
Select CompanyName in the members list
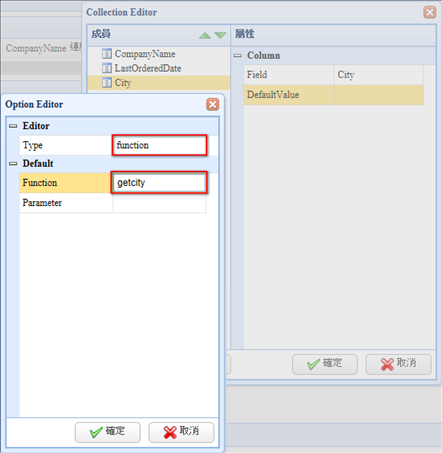pyautogui.click(x=145, y=54)
